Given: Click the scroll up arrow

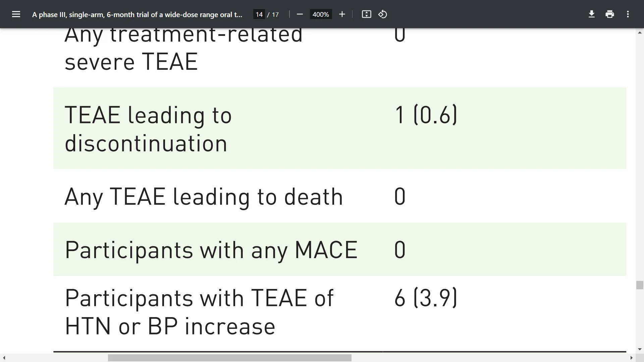Looking at the screenshot, I should (x=640, y=33).
